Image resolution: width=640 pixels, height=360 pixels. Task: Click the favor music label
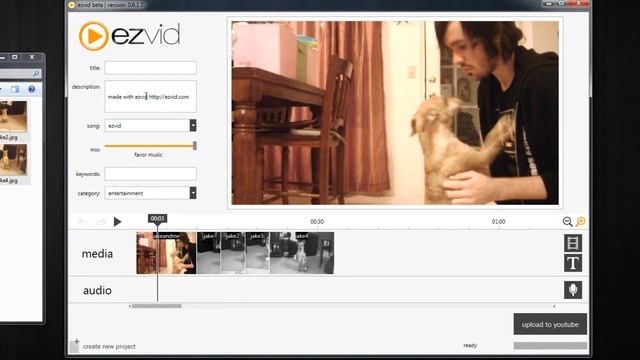pos(148,155)
